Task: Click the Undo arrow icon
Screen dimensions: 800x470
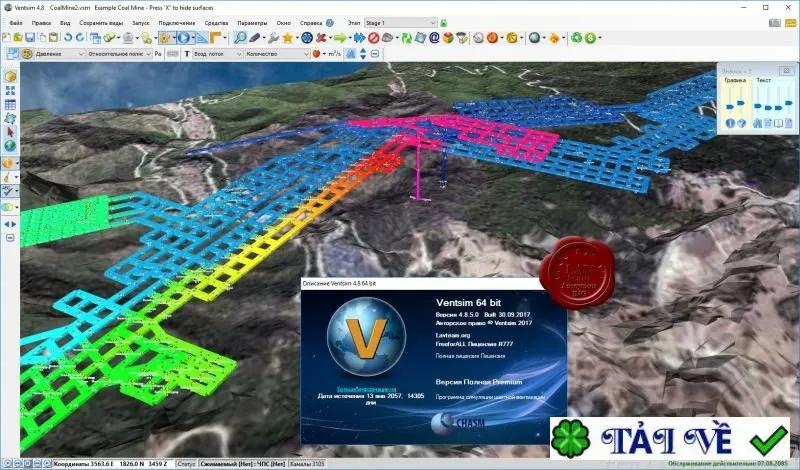Action: (68, 37)
